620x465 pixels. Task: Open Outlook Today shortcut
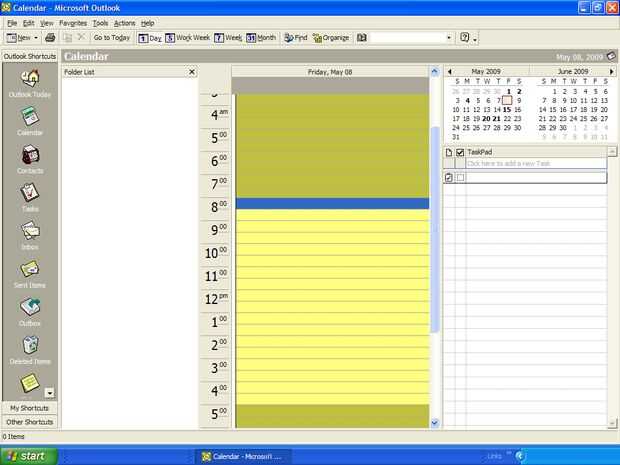(x=30, y=83)
